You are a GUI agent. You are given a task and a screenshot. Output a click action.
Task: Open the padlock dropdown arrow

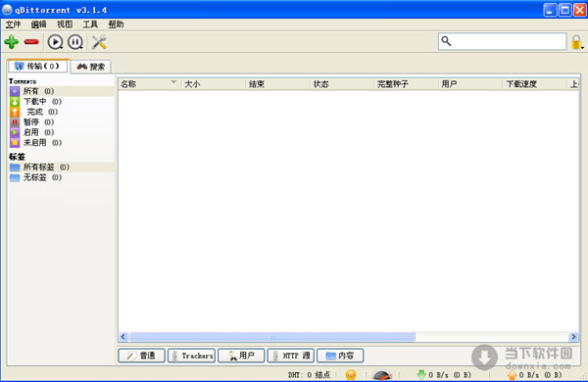[x=583, y=48]
